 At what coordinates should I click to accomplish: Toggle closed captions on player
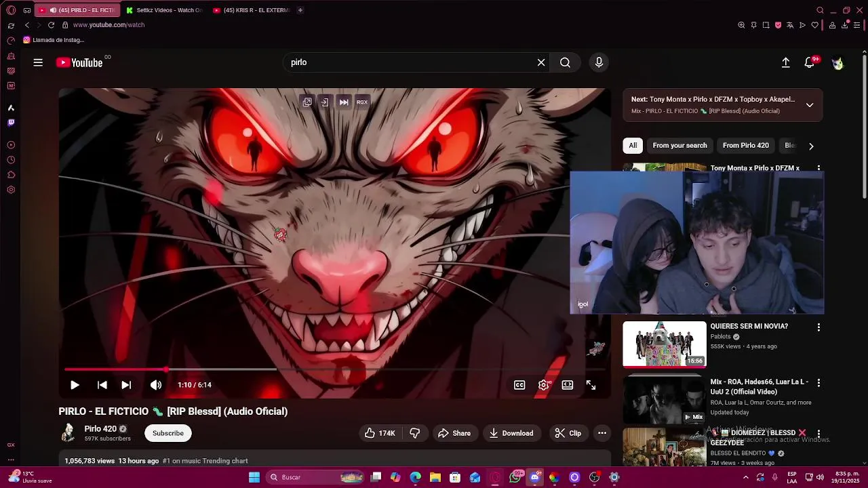point(519,385)
